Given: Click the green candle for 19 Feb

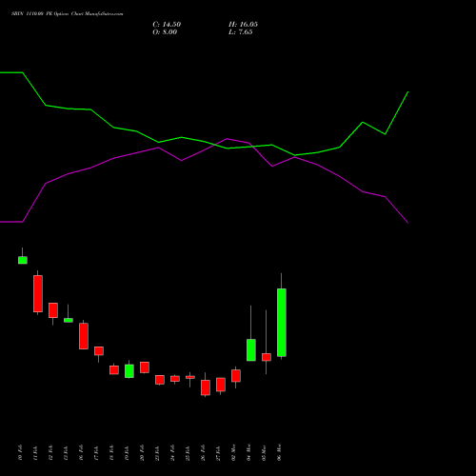Looking at the screenshot, I should click(x=129, y=371).
